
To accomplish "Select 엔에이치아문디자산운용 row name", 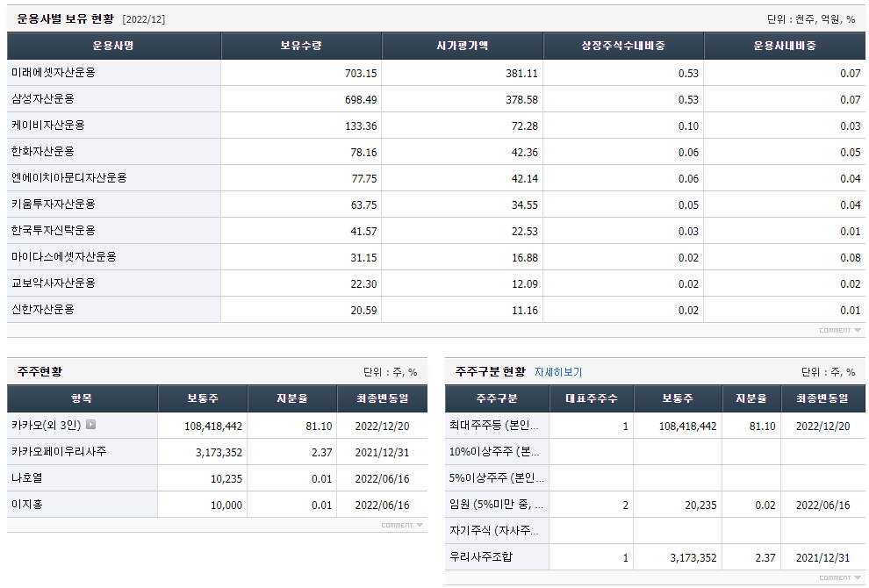I will 69,178.
